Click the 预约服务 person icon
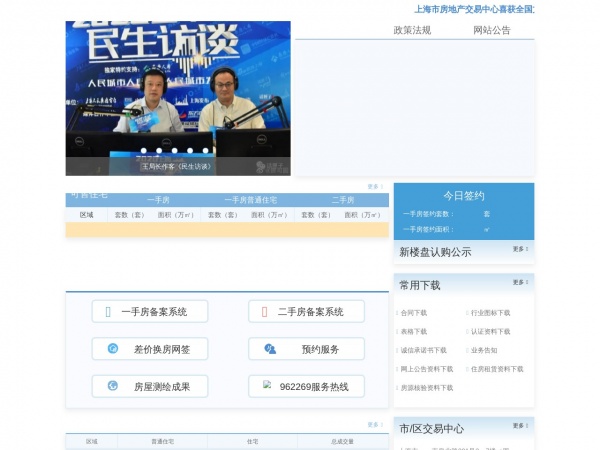The height and width of the screenshot is (450, 600). (270, 349)
